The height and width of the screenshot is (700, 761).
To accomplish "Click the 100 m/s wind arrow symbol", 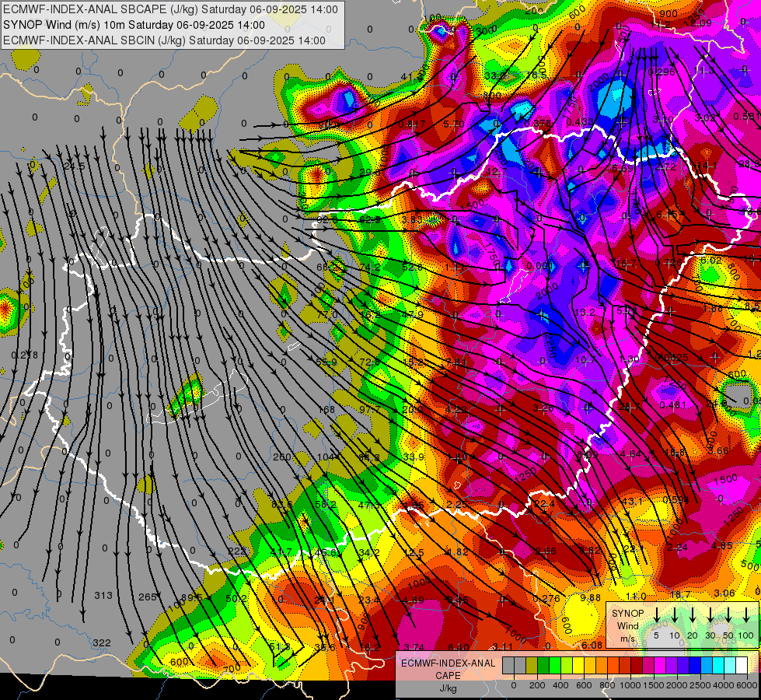I will 746,614.
